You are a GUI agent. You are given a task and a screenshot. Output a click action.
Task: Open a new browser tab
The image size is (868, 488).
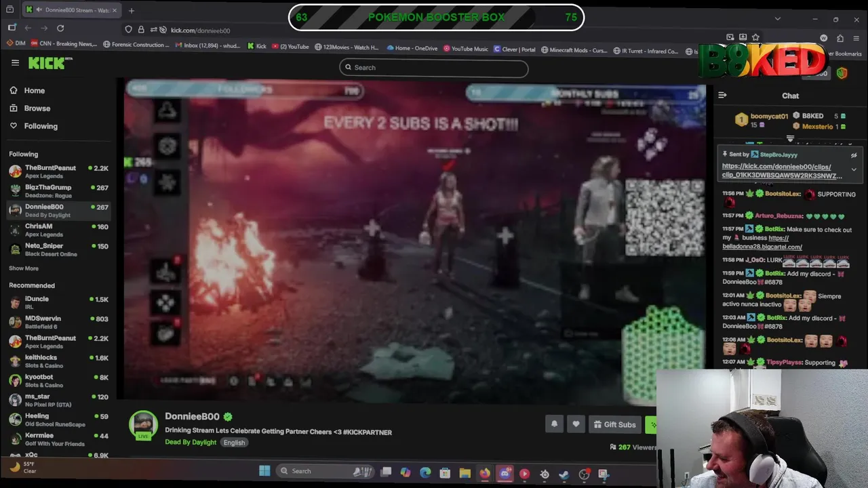click(x=132, y=10)
